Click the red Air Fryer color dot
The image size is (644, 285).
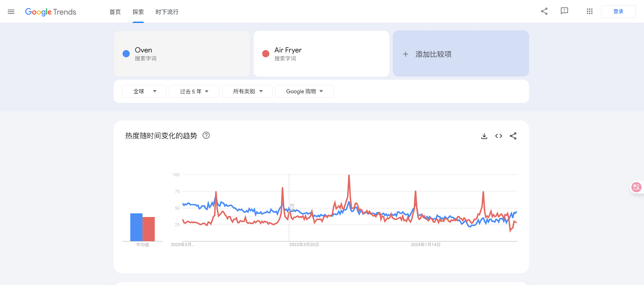coord(266,53)
